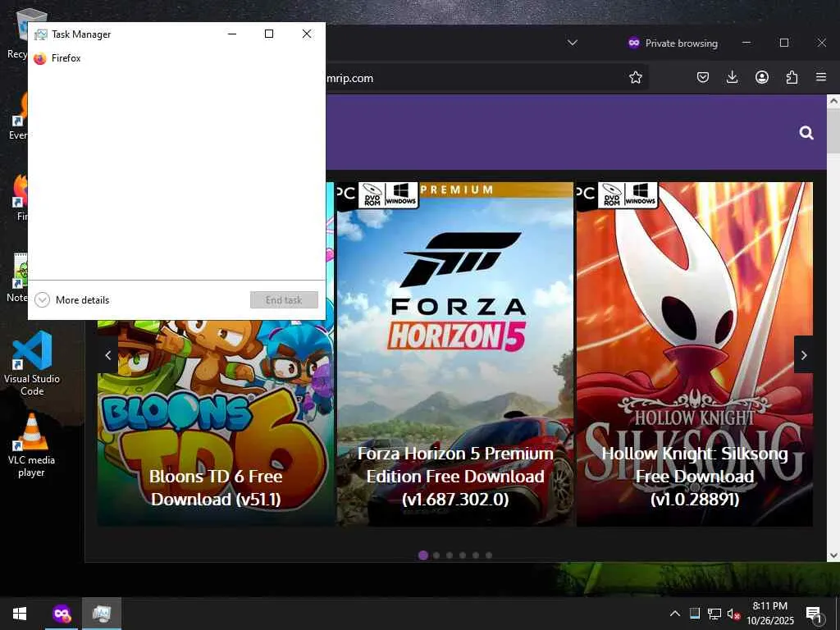This screenshot has height=630, width=840.
Task: Open the network status tray icon
Action: (x=714, y=614)
